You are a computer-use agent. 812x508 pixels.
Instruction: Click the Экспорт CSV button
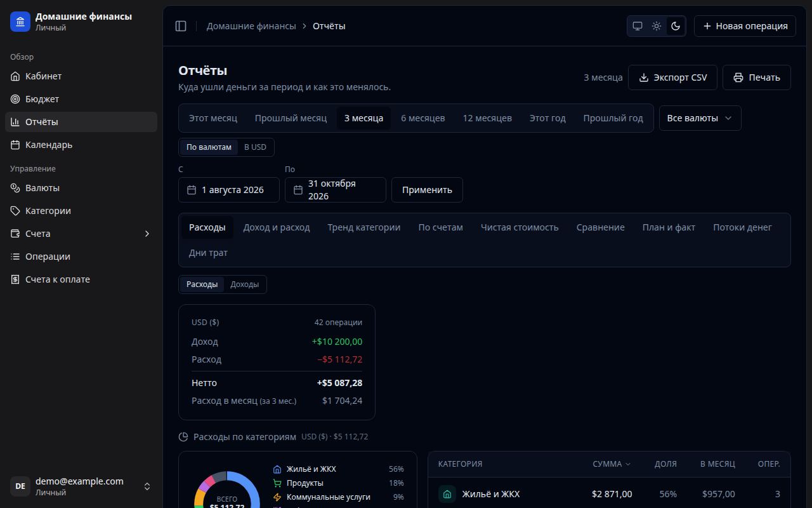pos(672,77)
